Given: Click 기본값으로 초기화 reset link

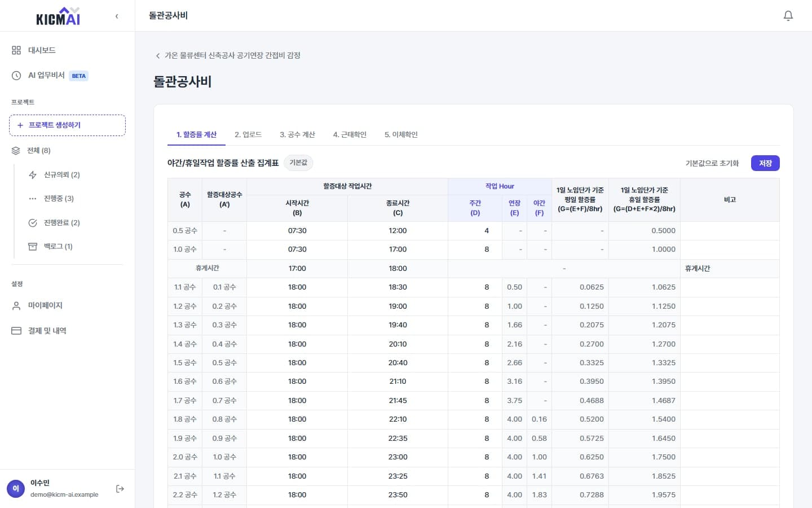Looking at the screenshot, I should (712, 163).
